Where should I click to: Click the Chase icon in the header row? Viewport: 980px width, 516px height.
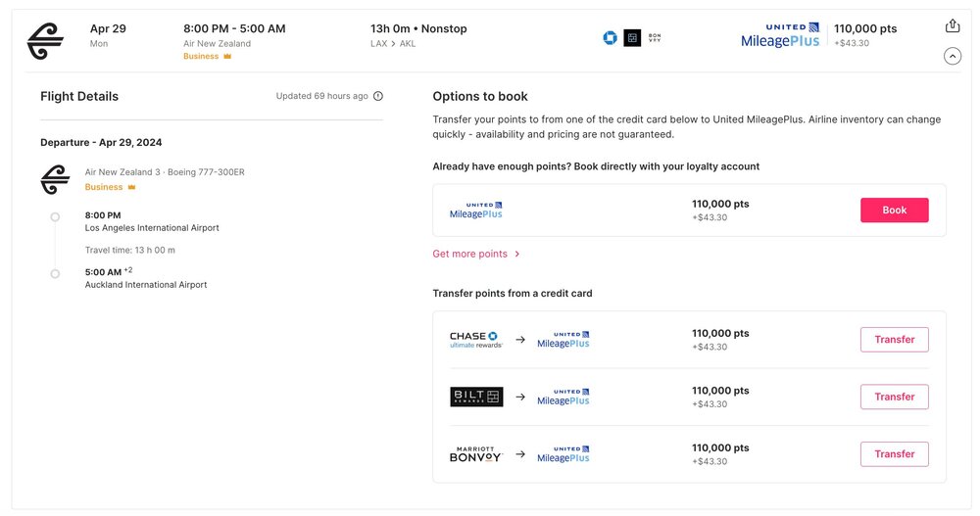(610, 38)
